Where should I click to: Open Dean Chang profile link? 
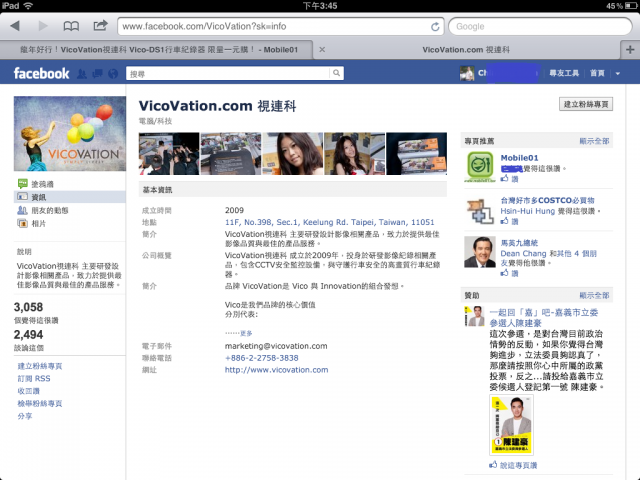click(523, 253)
